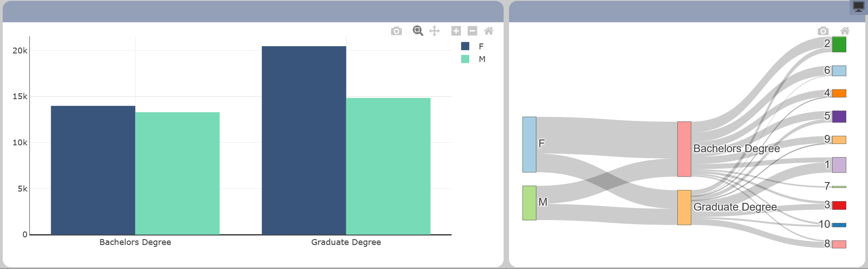Screen dimensions: 868x269
Task: Select the Bachelors Degree Sankey node
Action: [684, 149]
